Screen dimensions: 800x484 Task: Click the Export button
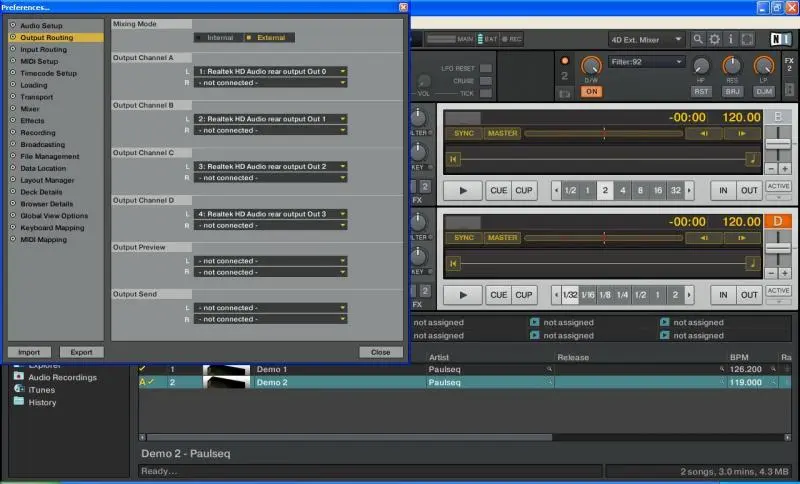pos(81,352)
